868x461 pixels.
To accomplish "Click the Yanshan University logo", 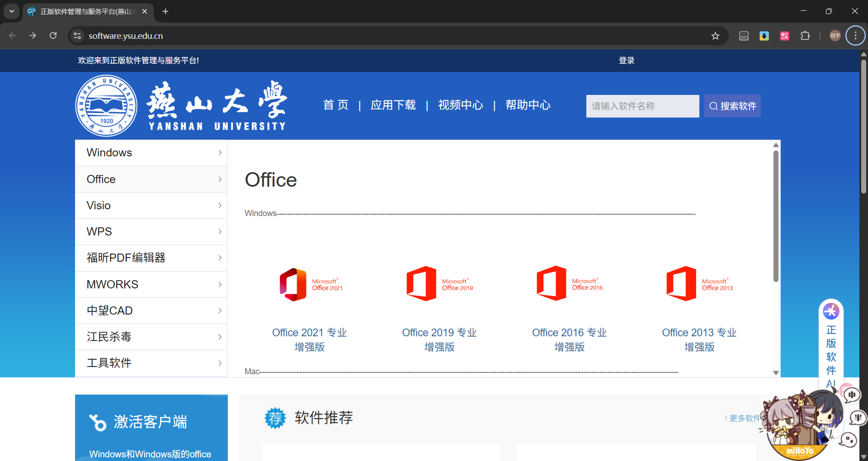I will click(x=106, y=105).
